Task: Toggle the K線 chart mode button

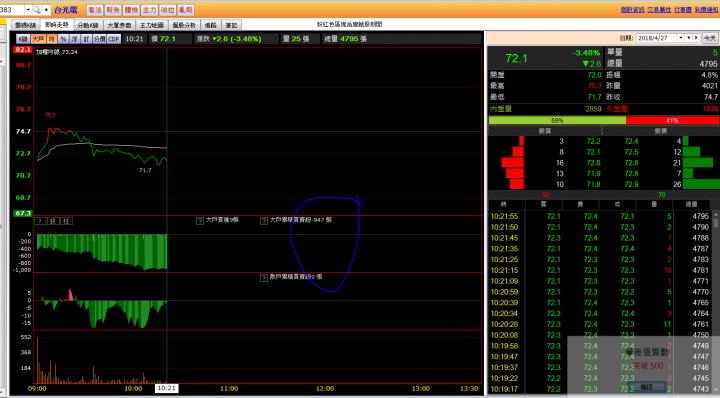Action: coord(23,39)
